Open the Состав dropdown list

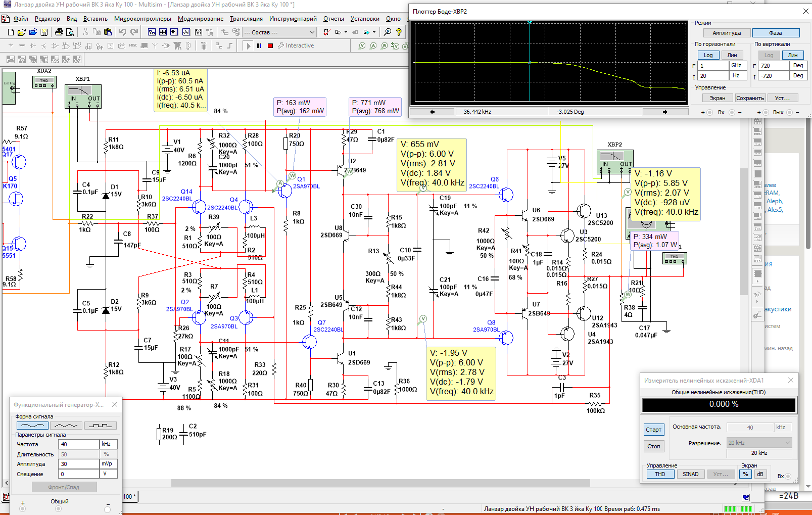[279, 32]
